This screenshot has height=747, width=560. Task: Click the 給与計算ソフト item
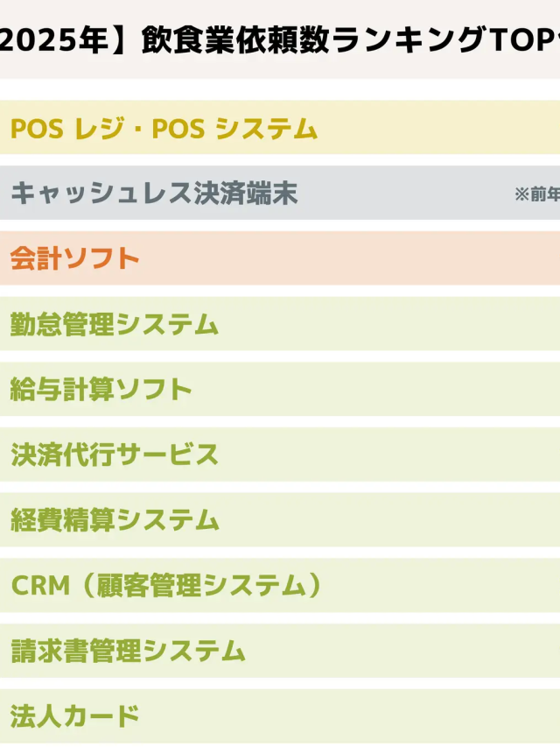[280, 390]
